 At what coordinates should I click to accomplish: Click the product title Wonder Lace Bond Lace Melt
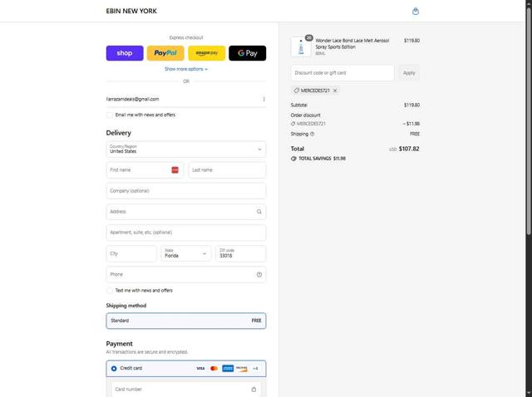pyautogui.click(x=352, y=44)
